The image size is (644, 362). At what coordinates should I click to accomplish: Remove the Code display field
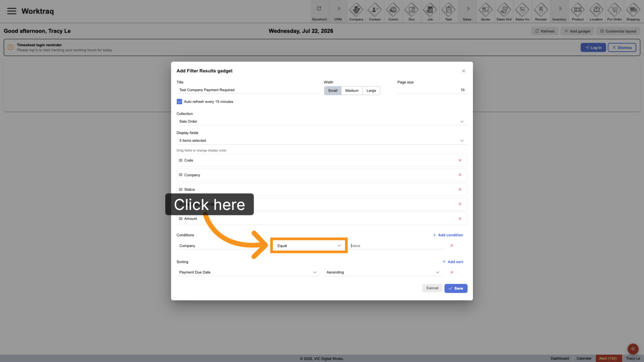click(460, 161)
